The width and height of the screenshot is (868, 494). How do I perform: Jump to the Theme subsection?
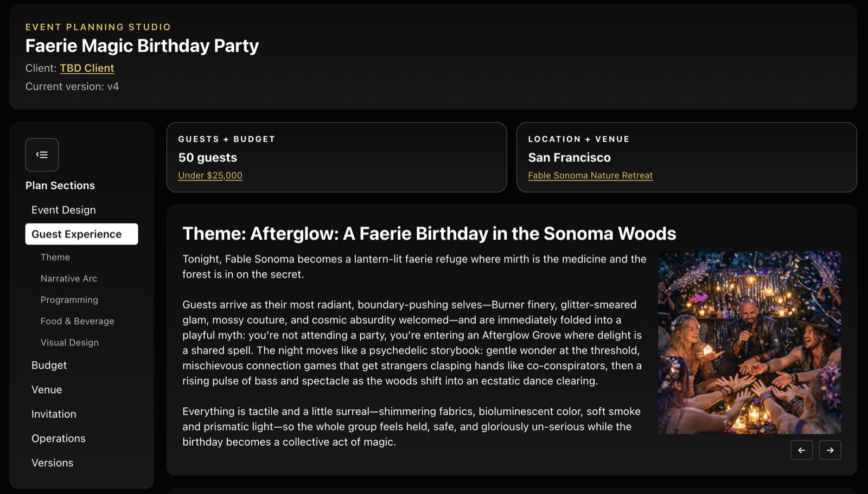[x=55, y=257]
